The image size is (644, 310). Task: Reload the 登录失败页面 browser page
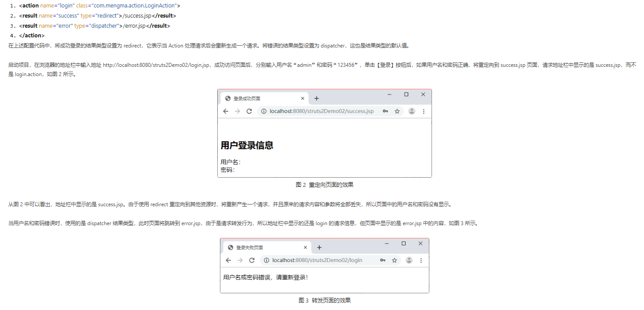[252, 260]
